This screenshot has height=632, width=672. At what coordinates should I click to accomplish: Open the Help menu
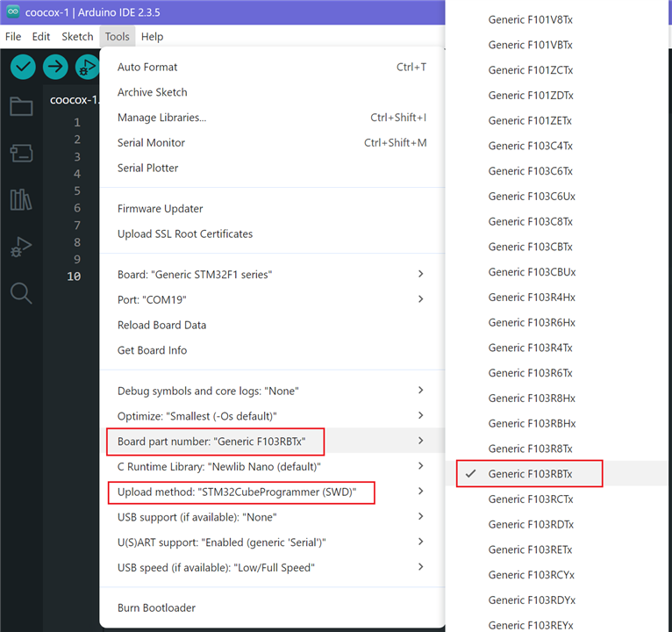tap(152, 37)
